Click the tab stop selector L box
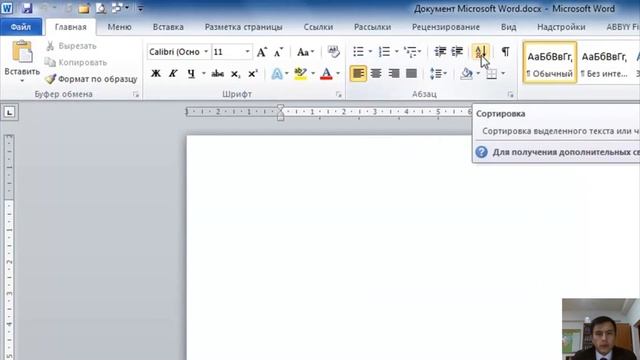The width and height of the screenshot is (640, 360). 9,112
